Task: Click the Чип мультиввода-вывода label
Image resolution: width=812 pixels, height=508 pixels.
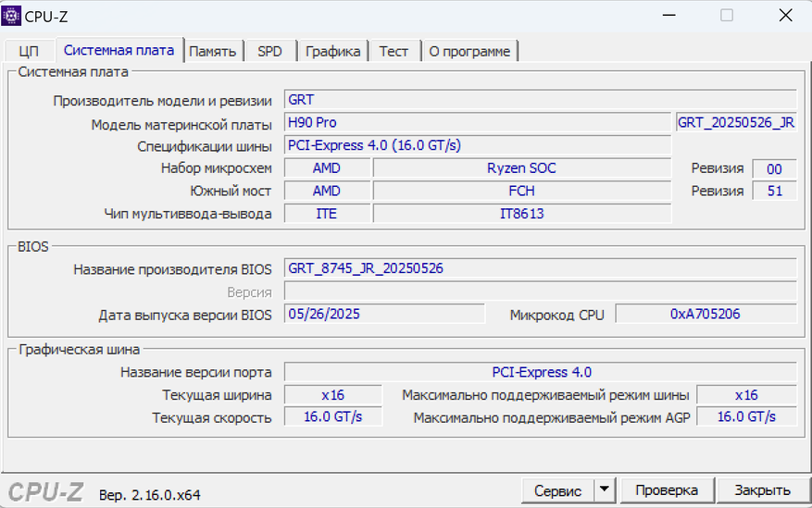Action: click(188, 214)
